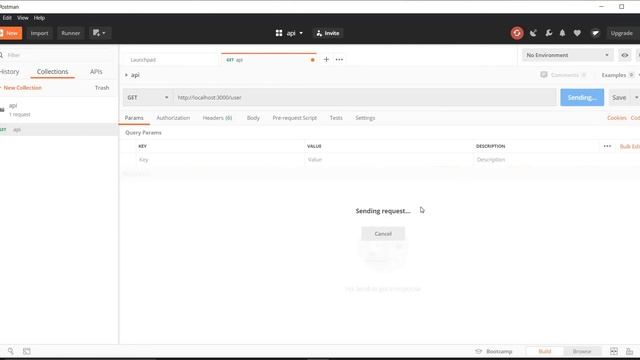This screenshot has height=360, width=640.
Task: Click the request URL field
Action: coord(365,98)
